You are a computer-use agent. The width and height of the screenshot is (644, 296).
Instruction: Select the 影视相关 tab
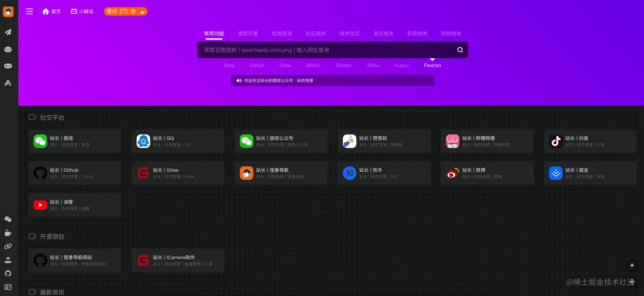417,34
